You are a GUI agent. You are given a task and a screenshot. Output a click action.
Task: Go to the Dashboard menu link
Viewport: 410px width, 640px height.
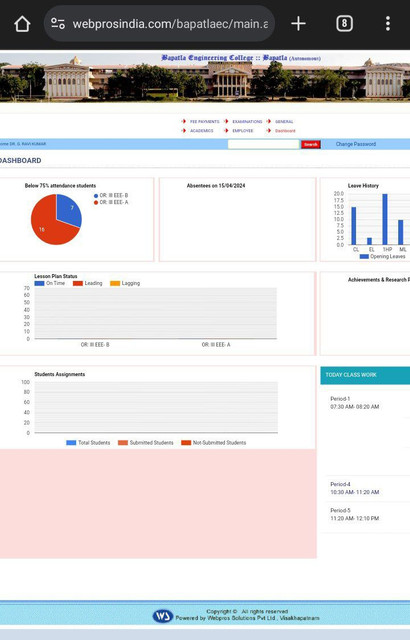[x=285, y=131]
